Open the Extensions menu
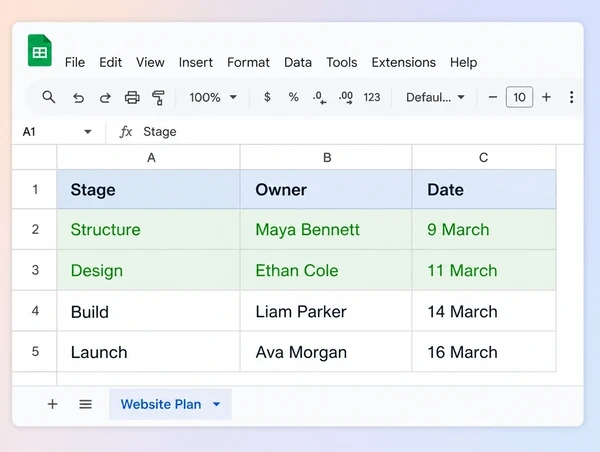This screenshot has width=600, height=452. [404, 62]
